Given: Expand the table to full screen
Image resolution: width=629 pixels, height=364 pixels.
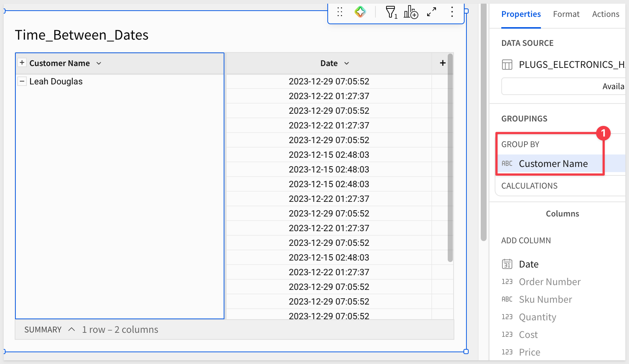Looking at the screenshot, I should pyautogui.click(x=432, y=12).
